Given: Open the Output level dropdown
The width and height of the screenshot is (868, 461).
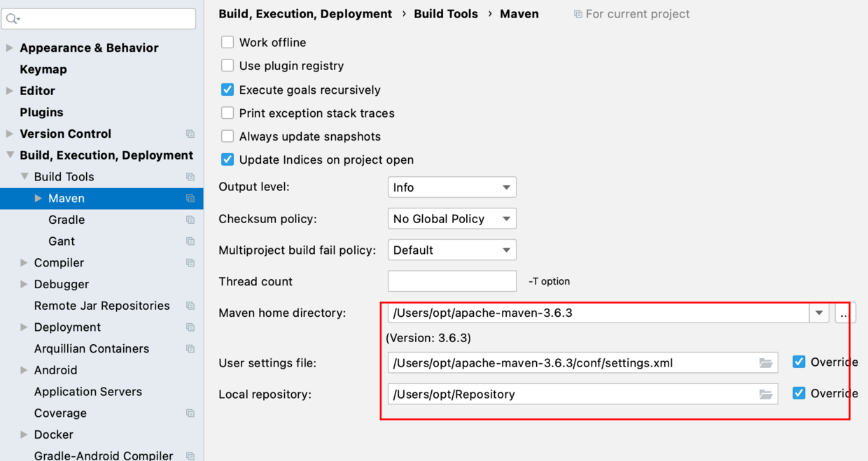Looking at the screenshot, I should pos(452,187).
